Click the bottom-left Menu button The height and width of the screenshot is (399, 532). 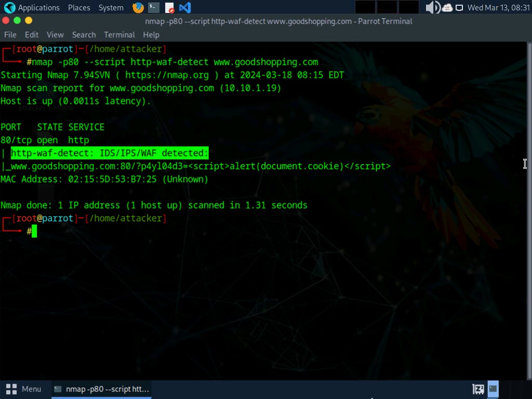pyautogui.click(x=24, y=389)
